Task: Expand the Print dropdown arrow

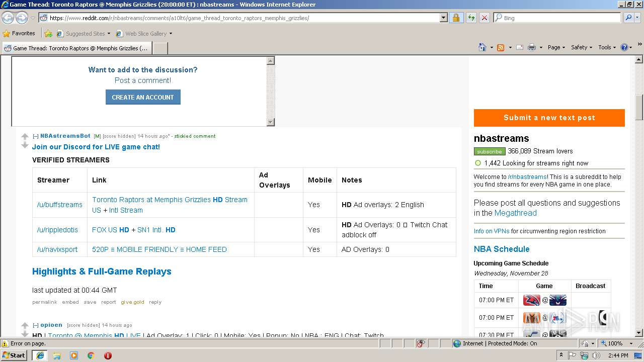Action: tap(540, 47)
